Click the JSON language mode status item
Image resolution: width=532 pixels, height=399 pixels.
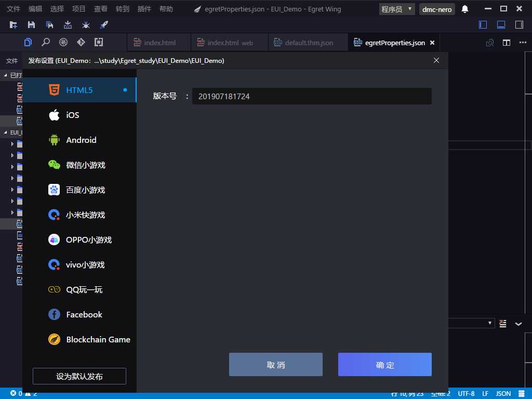click(503, 394)
